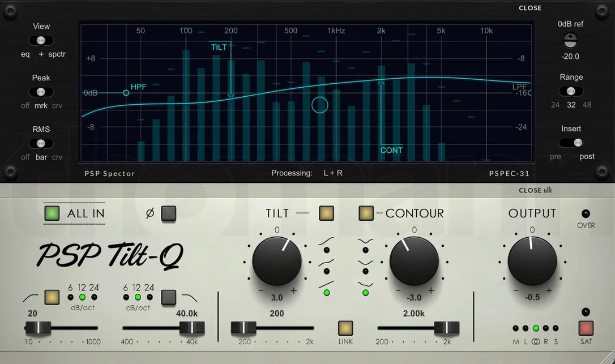Flip the View eq/spctr switch
615x364 pixels.
41,40
